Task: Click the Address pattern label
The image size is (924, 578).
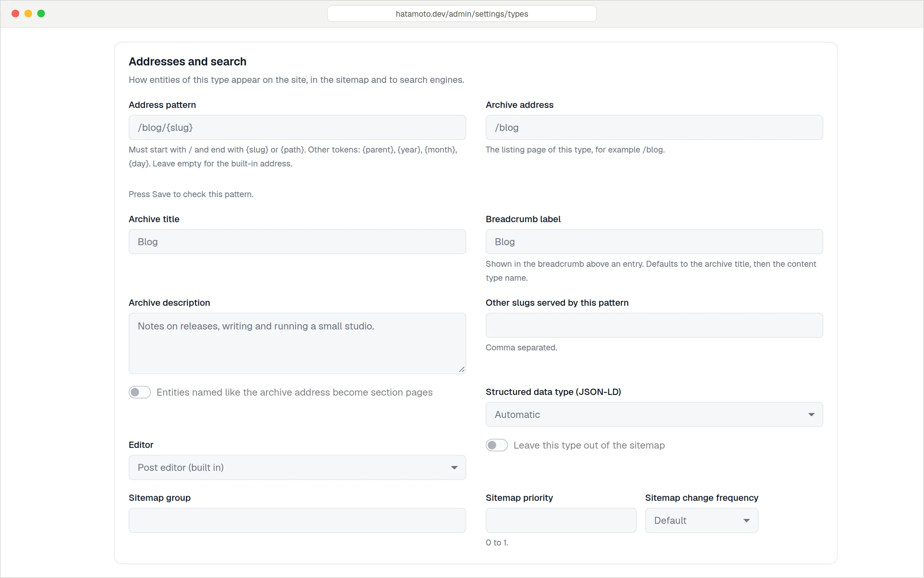Action: click(162, 105)
